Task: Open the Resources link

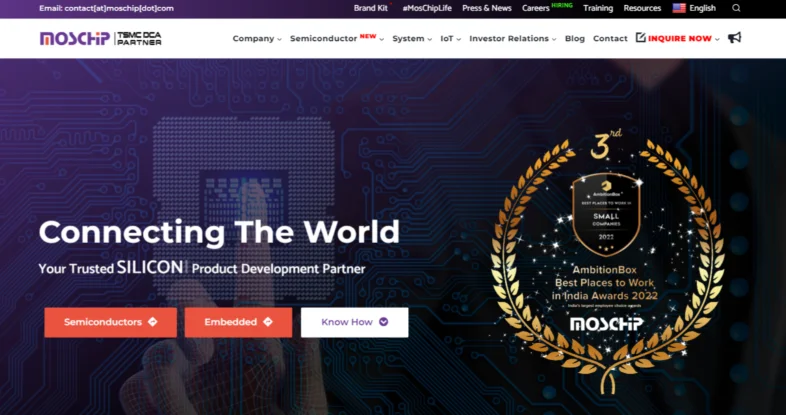Action: (642, 8)
